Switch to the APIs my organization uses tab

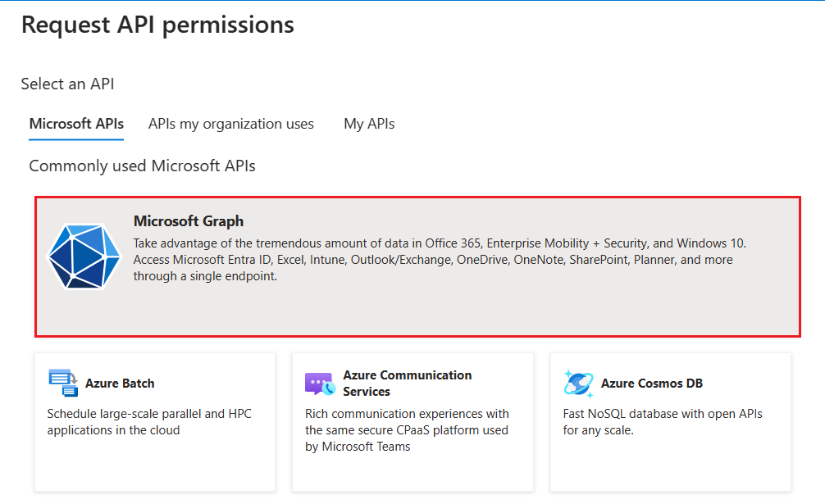[230, 124]
